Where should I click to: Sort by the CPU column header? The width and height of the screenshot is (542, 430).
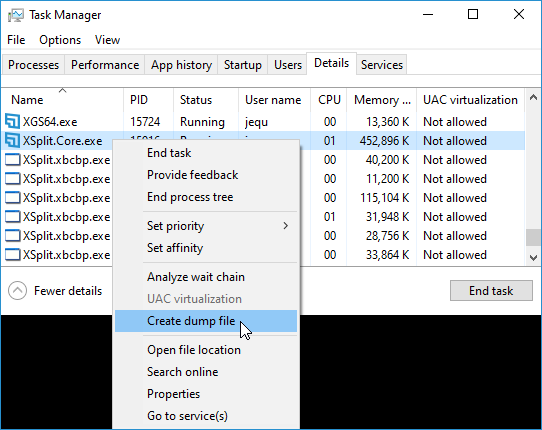(328, 100)
